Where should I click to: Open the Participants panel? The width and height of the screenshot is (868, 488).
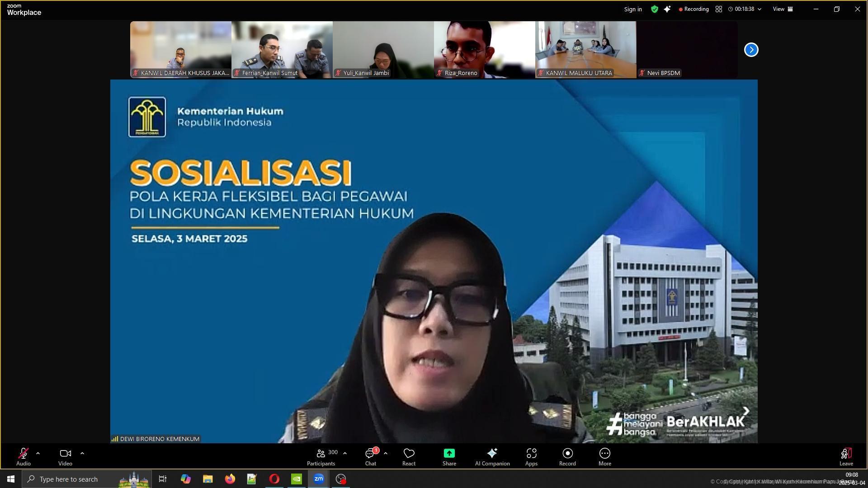click(321, 456)
